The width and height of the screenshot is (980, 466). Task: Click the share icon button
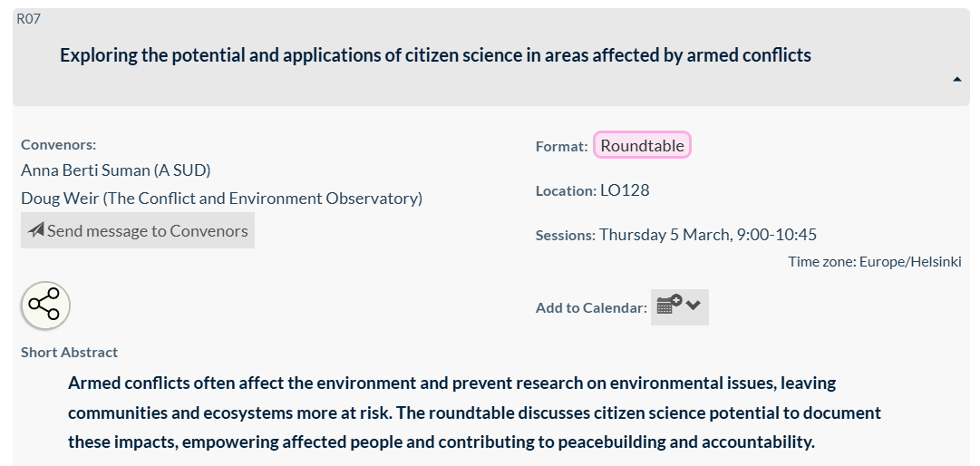(x=45, y=306)
